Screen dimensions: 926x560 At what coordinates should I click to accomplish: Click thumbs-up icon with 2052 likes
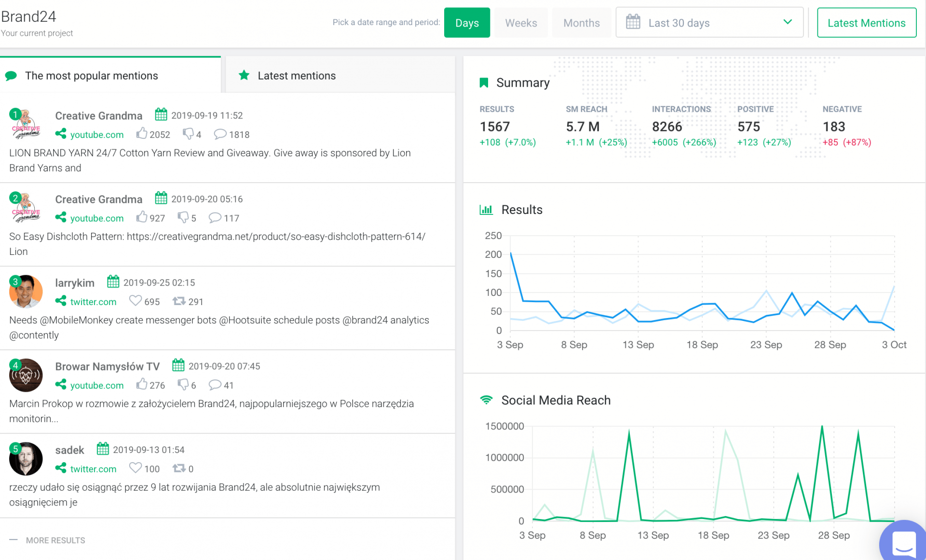coord(141,133)
